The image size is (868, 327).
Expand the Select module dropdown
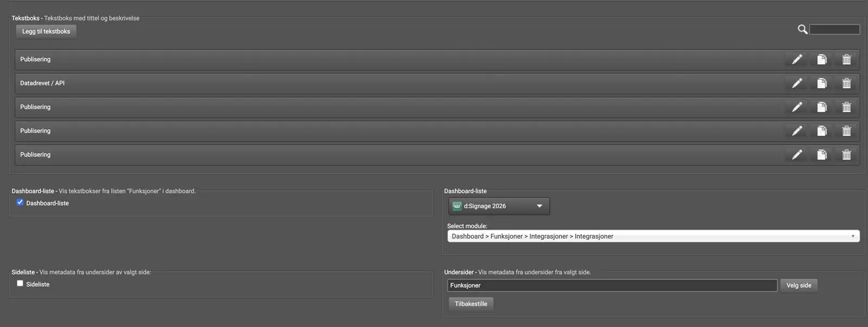(653, 236)
